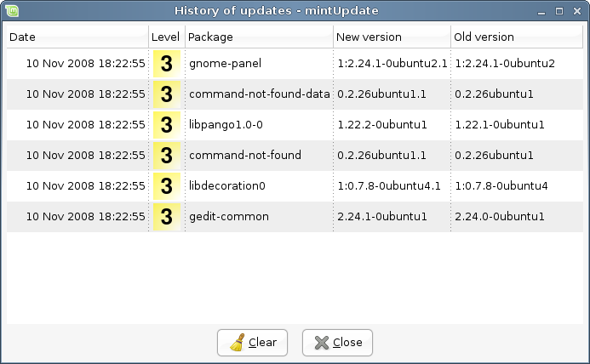Select new version 2.24.1-0ubuntu1 of gedit-common

[x=382, y=217]
